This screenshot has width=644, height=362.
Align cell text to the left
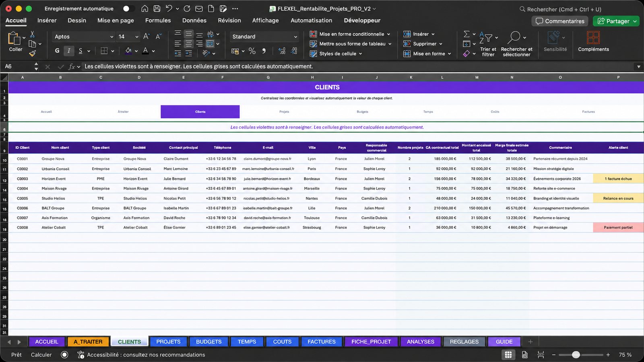[x=178, y=43]
